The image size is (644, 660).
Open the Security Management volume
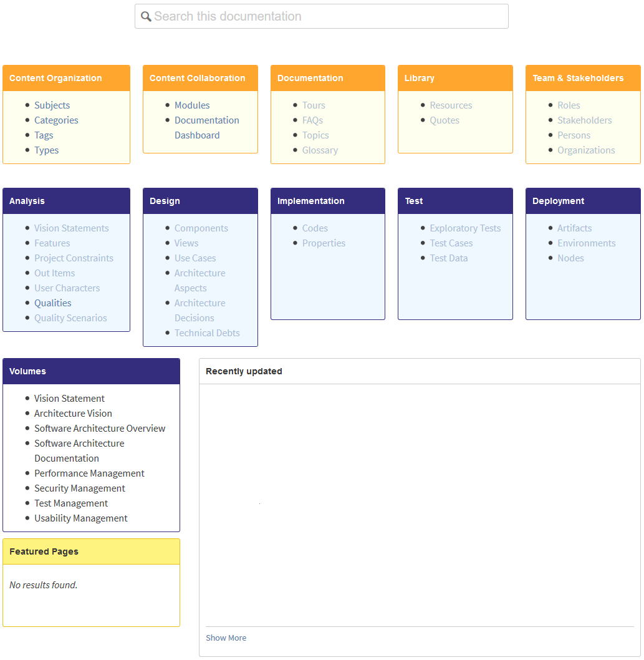(x=80, y=488)
